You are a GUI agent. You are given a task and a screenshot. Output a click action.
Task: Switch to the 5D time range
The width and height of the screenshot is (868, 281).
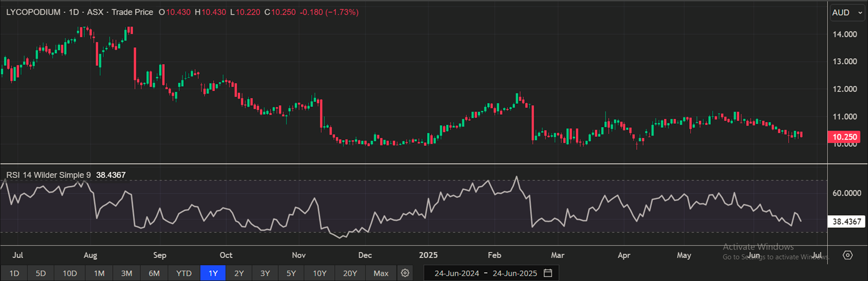click(x=41, y=273)
